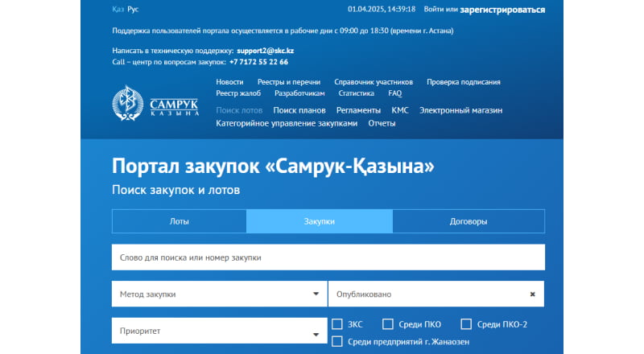Go to Реестры и перечни
The height and width of the screenshot is (354, 644).
(x=289, y=82)
